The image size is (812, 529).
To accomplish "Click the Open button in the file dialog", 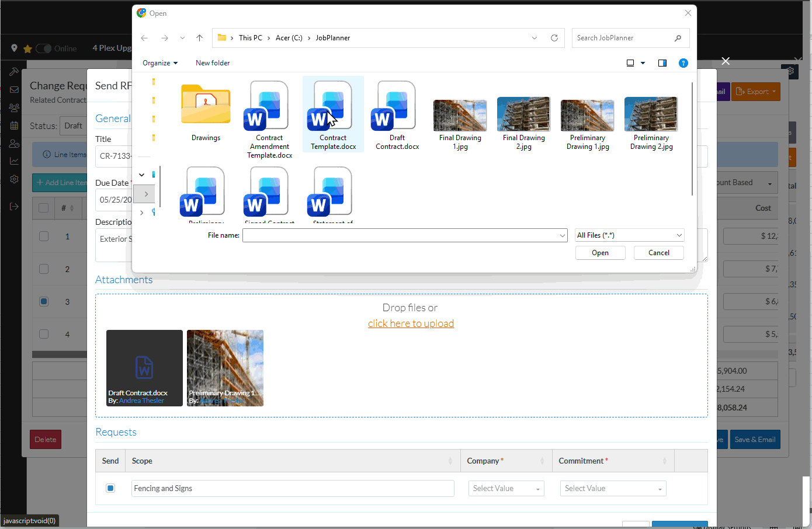I will pos(600,253).
